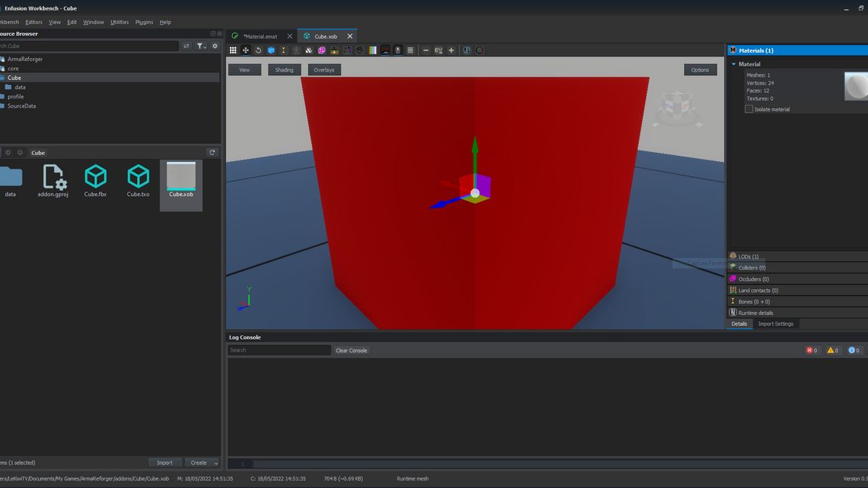Click the magenta occluder icon in toolbar

pos(322,50)
